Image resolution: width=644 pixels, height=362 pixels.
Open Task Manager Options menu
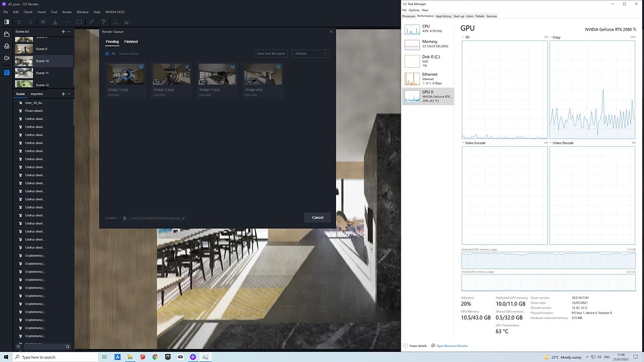pos(414,10)
